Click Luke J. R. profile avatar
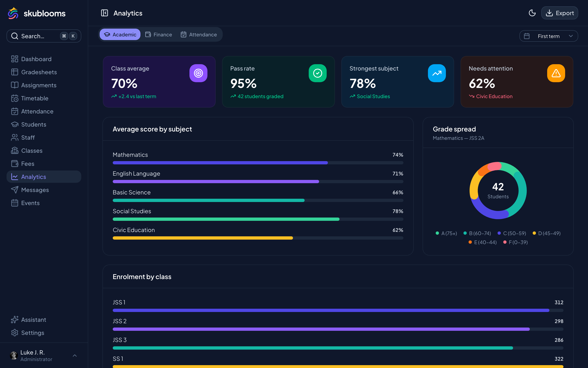Screen dimensions: 588x368 coord(14,356)
